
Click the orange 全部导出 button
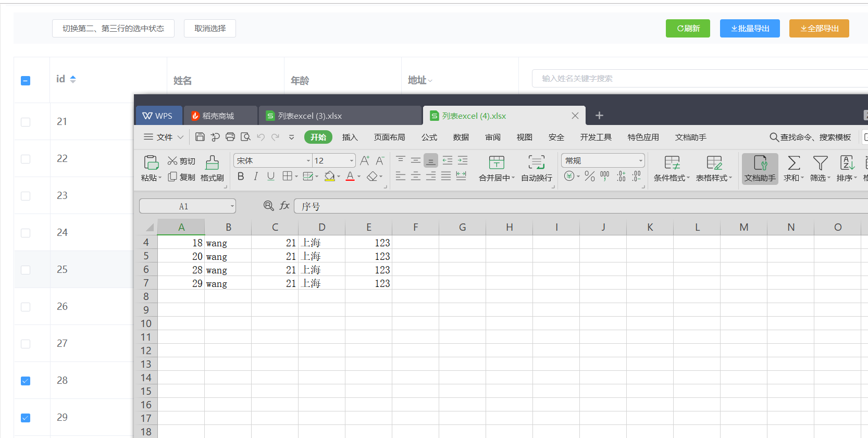[819, 28]
